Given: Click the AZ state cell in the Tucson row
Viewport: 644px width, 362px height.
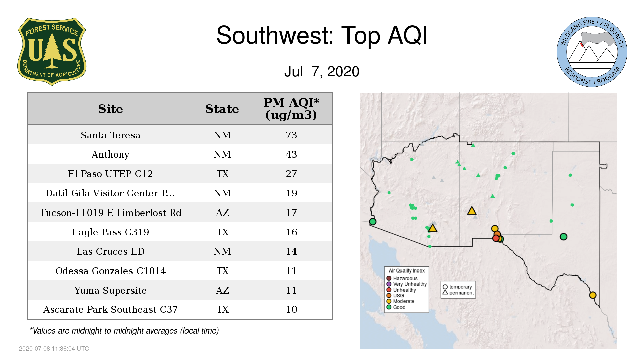Looking at the screenshot, I should (222, 213).
